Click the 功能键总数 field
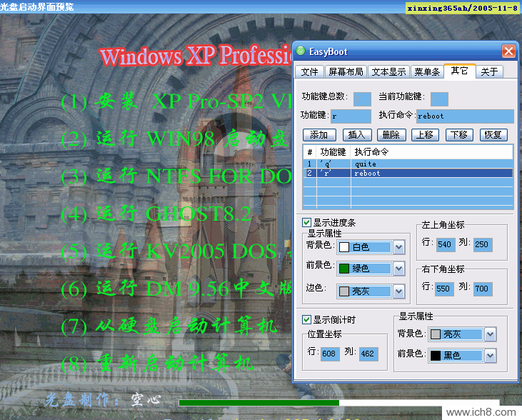Screen dimensions: 522x420 pos(362,99)
